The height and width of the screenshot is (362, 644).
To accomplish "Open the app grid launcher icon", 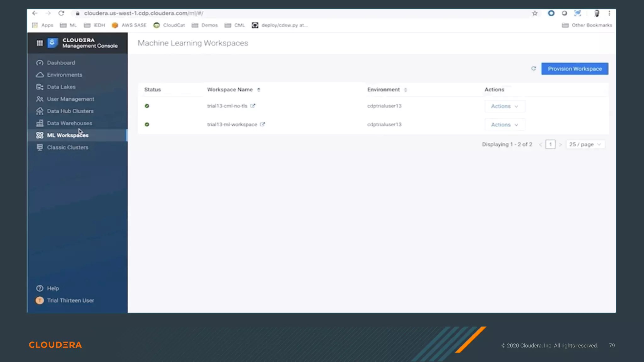I will click(40, 43).
